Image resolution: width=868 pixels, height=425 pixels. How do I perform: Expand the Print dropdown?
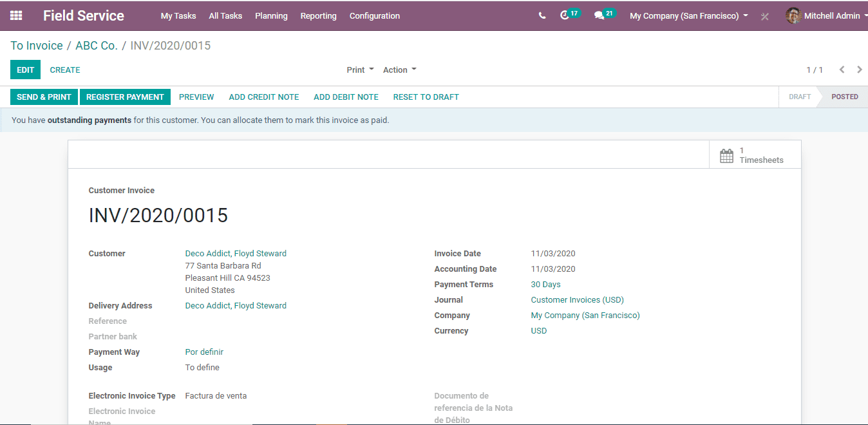pos(360,70)
